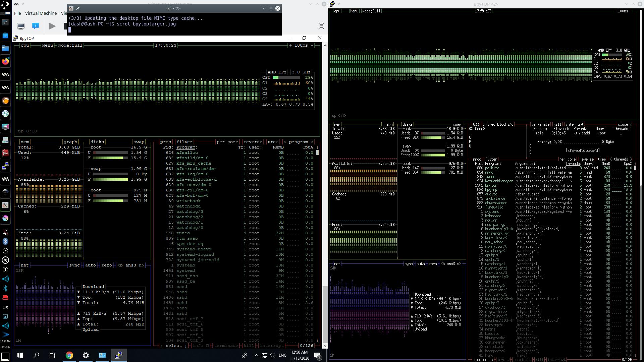This screenshot has width=644, height=362.
Task: Click the volume icon in the system tray
Action: coord(272,355)
